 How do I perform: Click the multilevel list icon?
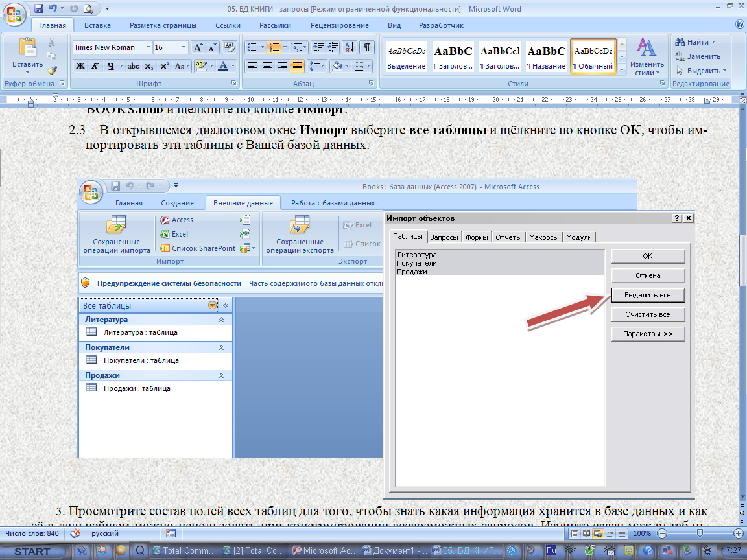(297, 47)
